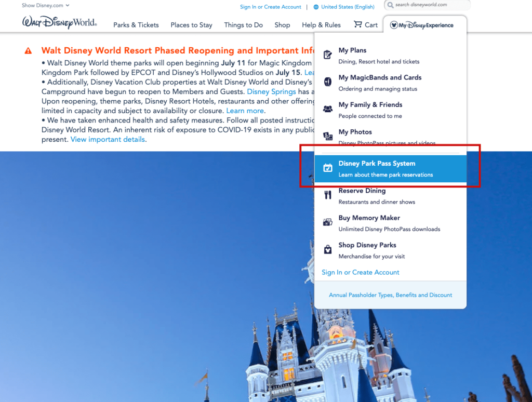This screenshot has width=532, height=402.
Task: Click the Shop Disney Parks bag icon
Action: (327, 249)
